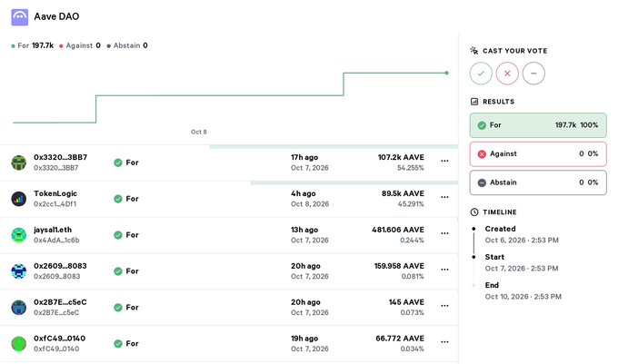
Task: Click For vote icon in 0xfC49...0140 row
Action: pos(118,343)
